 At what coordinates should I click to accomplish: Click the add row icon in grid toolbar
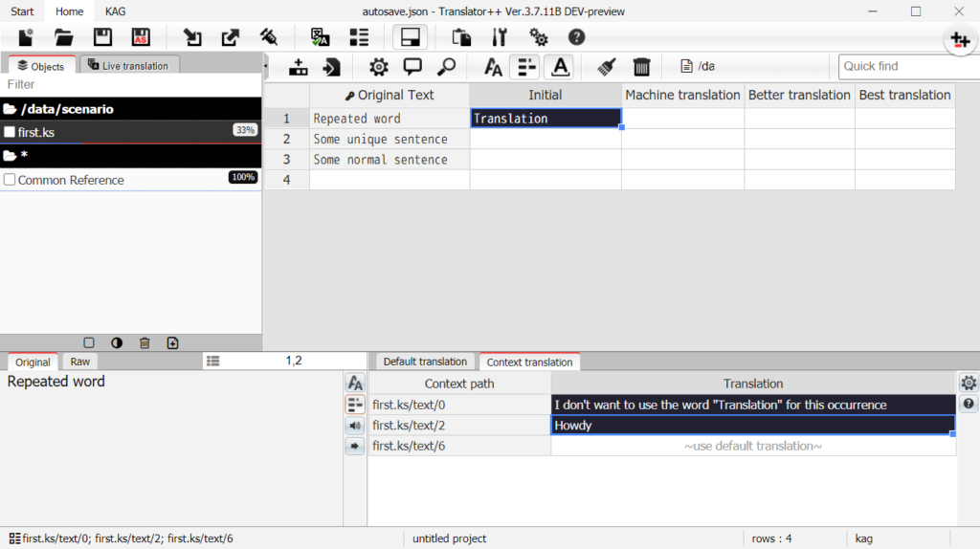coord(299,67)
